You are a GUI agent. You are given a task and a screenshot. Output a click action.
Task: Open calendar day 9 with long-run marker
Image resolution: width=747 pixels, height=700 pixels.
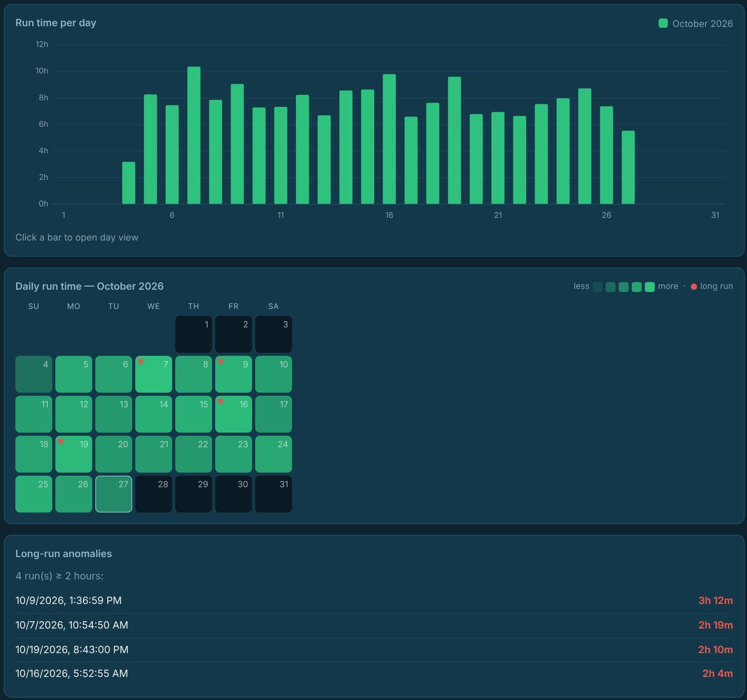[233, 374]
